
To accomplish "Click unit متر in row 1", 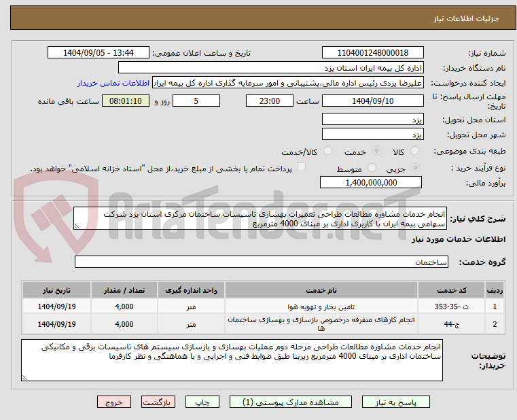I will coord(191,307).
